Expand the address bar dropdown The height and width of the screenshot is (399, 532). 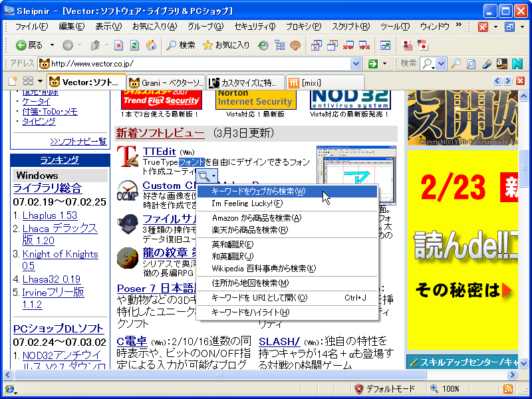356,63
